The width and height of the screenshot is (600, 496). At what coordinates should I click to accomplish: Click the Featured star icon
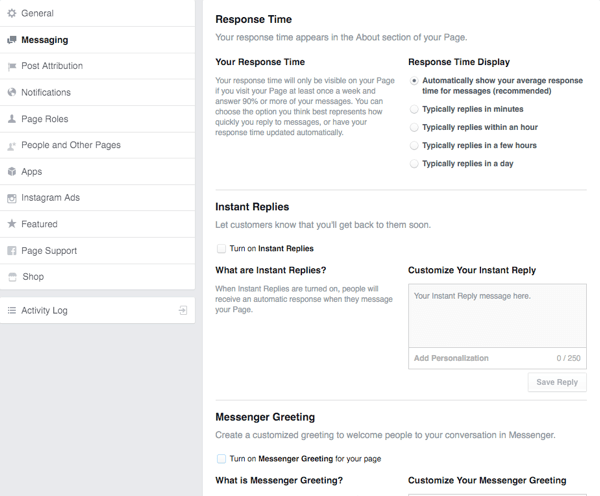12,224
